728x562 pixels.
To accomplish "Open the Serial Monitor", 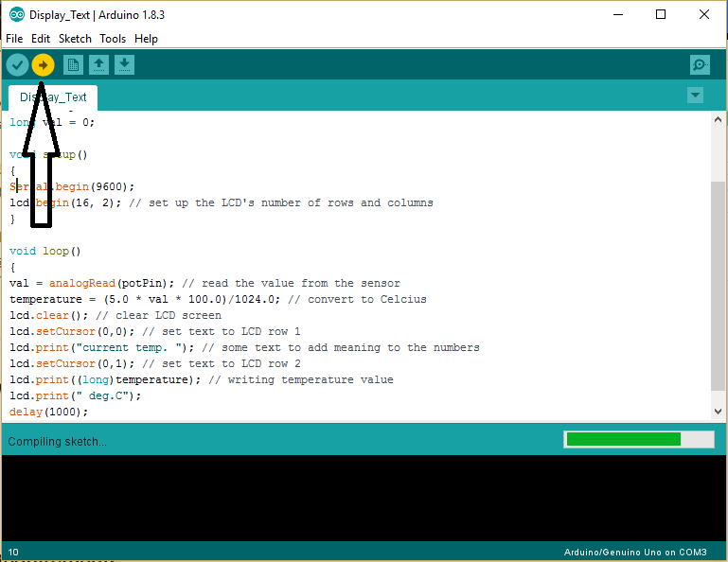I will [x=700, y=65].
